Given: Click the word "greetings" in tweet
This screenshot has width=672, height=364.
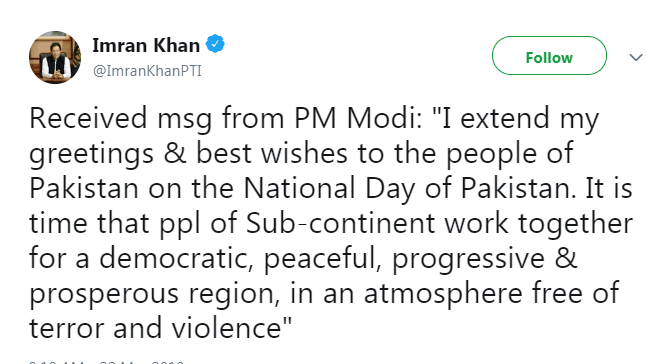Looking at the screenshot, I should point(91,154).
